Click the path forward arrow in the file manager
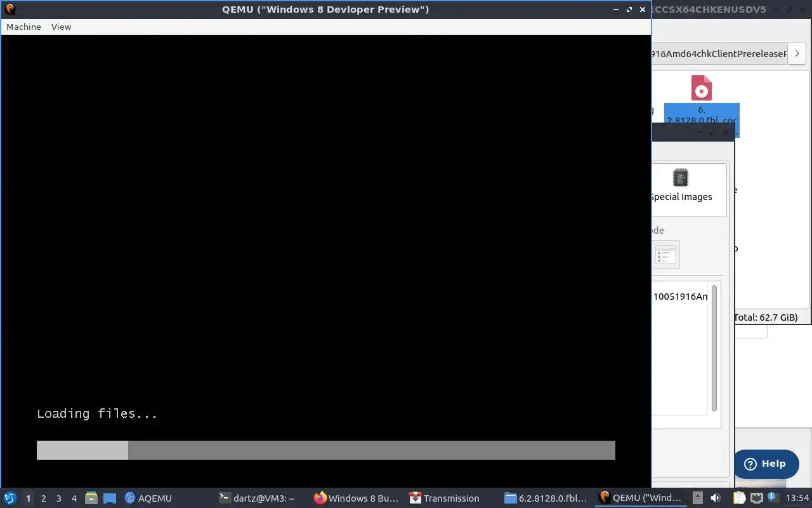 pos(797,53)
